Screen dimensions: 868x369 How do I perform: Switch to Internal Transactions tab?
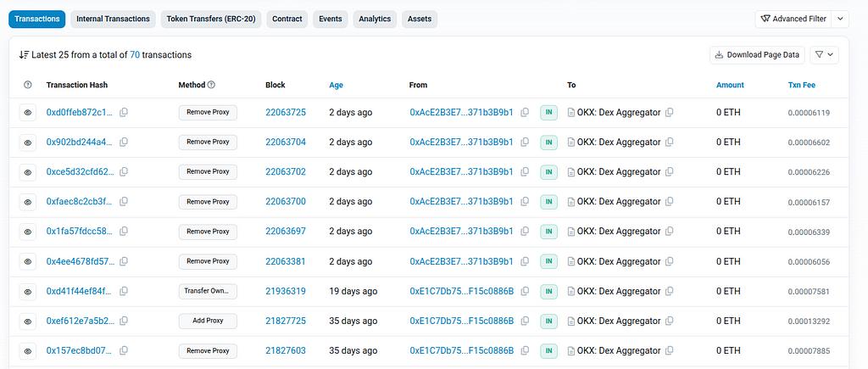tap(113, 19)
